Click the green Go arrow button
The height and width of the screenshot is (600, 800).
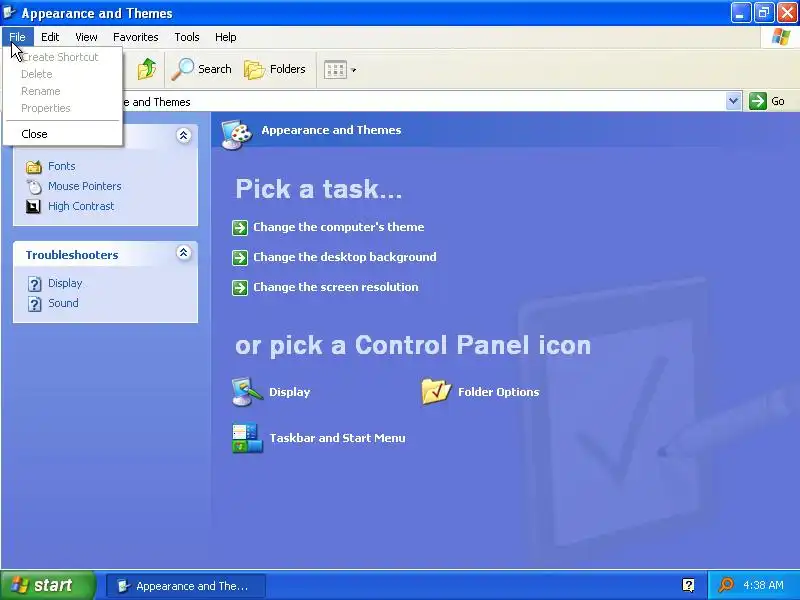(758, 101)
